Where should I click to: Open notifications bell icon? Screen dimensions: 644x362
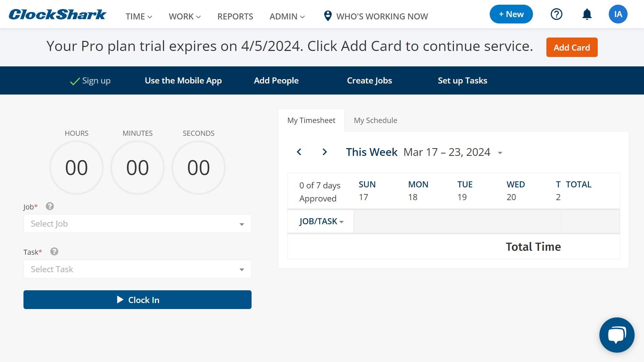(x=587, y=14)
